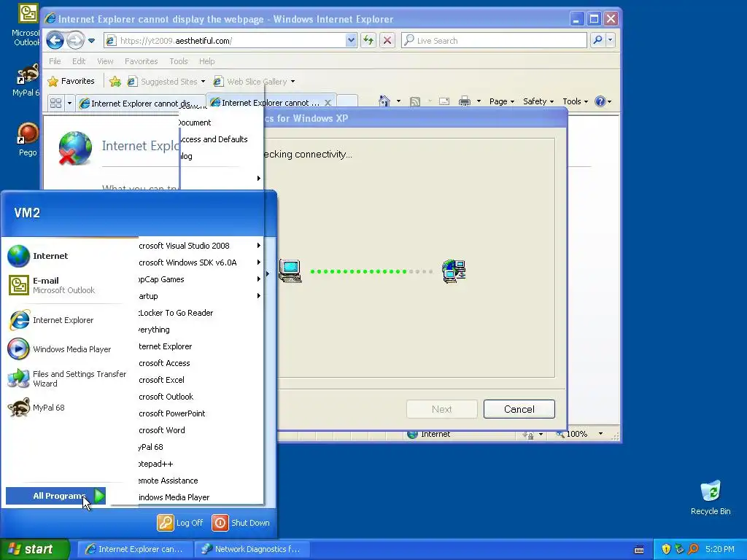Expand Microsoft Visual Studio 2008 submenu
Image resolution: width=747 pixels, height=560 pixels.
[x=200, y=246]
